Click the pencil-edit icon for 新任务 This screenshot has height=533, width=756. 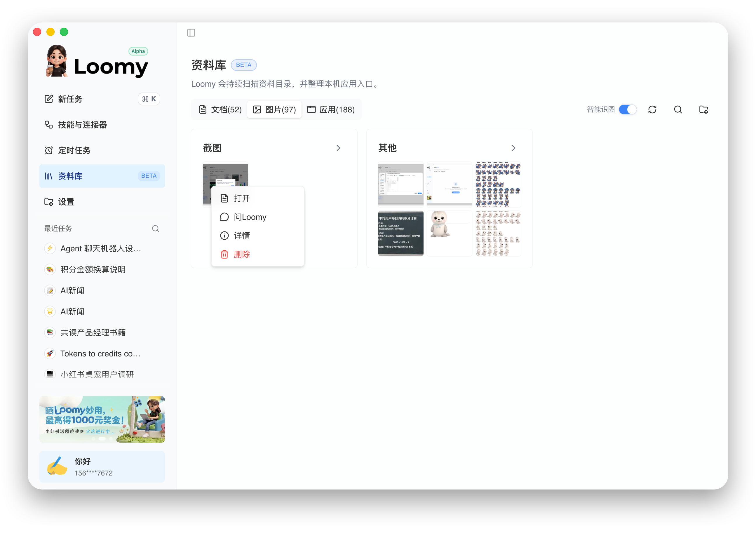49,99
